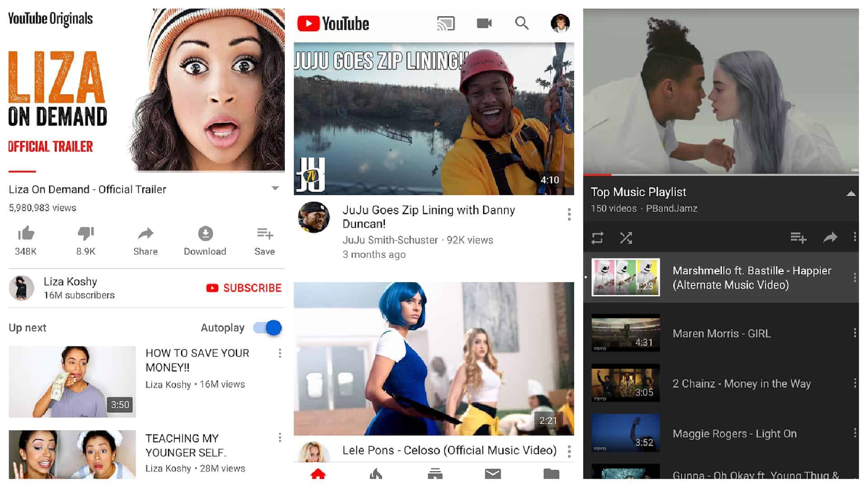Play the Maren Morris GIRL thumbnail
The height and width of the screenshot is (488, 868).
626,333
